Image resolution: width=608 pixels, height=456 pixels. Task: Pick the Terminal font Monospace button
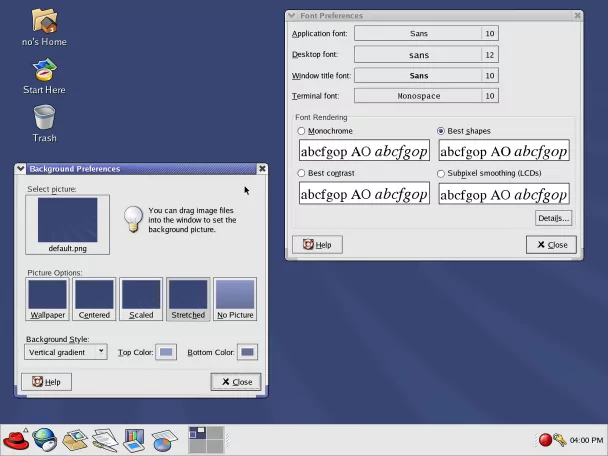(426, 96)
